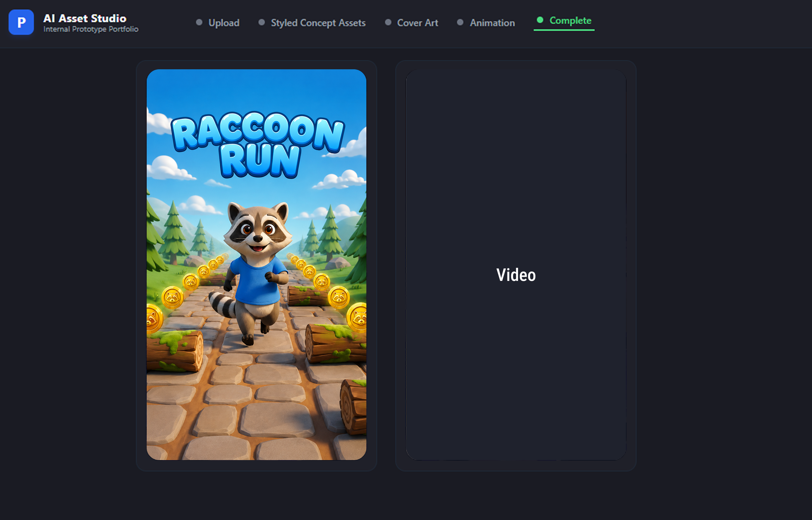
Task: Click the Video placeholder panel
Action: (516, 265)
